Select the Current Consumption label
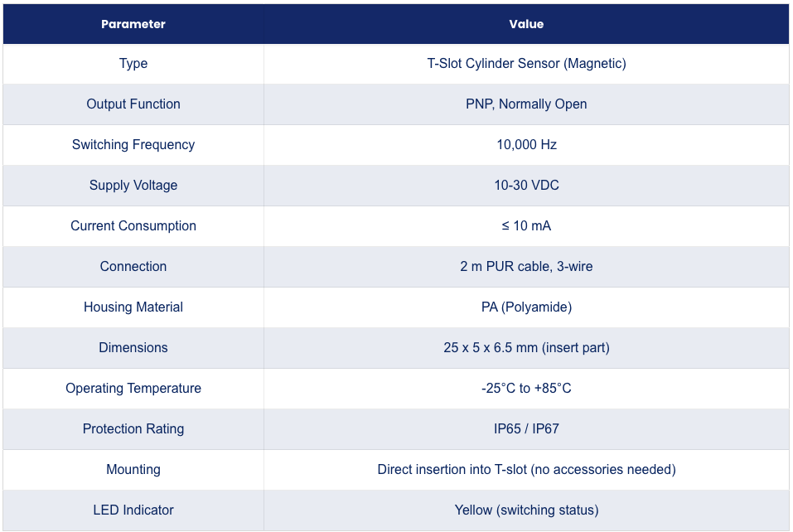 click(x=133, y=225)
